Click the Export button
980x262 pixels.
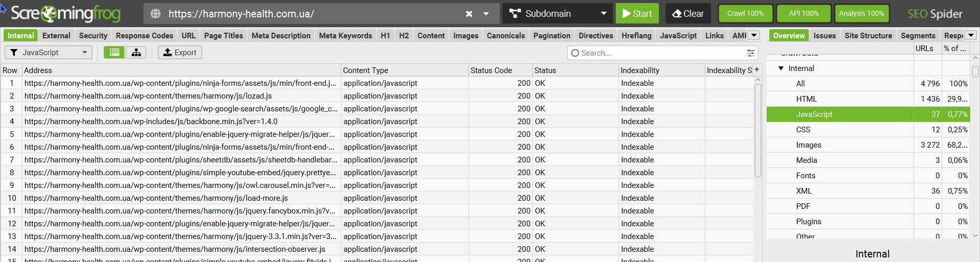point(180,53)
